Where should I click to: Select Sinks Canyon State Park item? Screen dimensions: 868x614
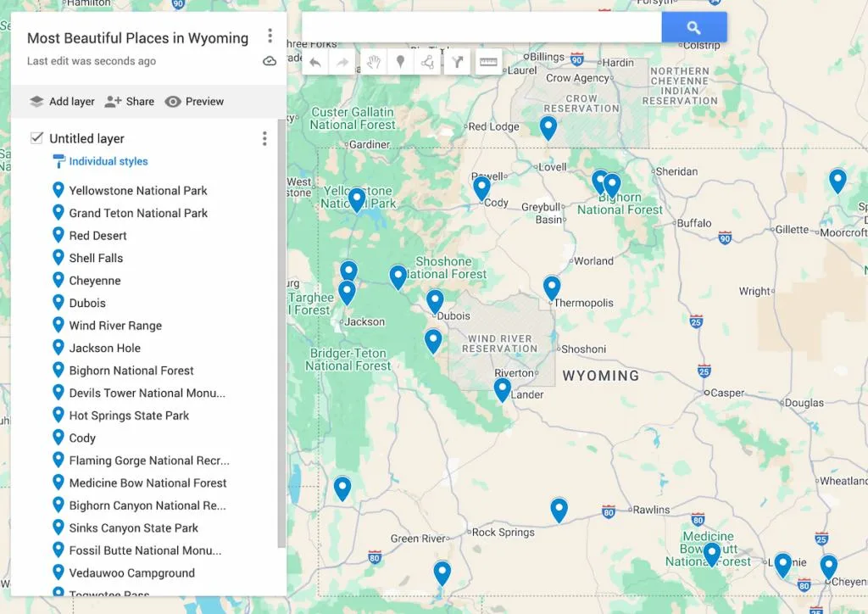pos(133,528)
